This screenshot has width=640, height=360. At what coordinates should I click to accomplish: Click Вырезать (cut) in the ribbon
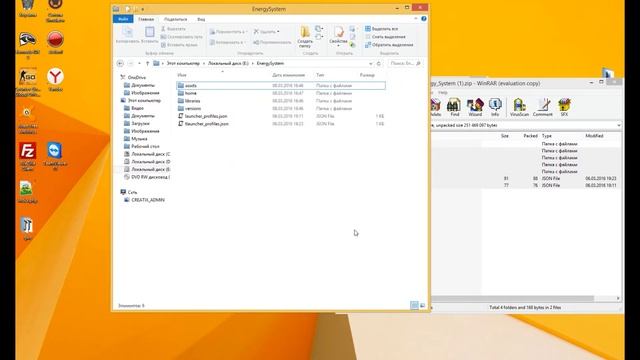click(173, 29)
